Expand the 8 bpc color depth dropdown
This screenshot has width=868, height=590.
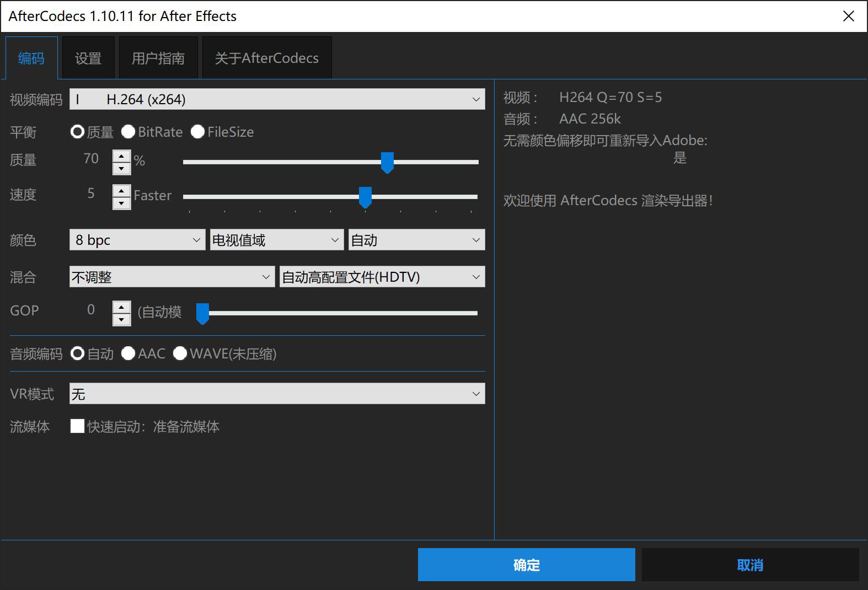click(x=137, y=240)
